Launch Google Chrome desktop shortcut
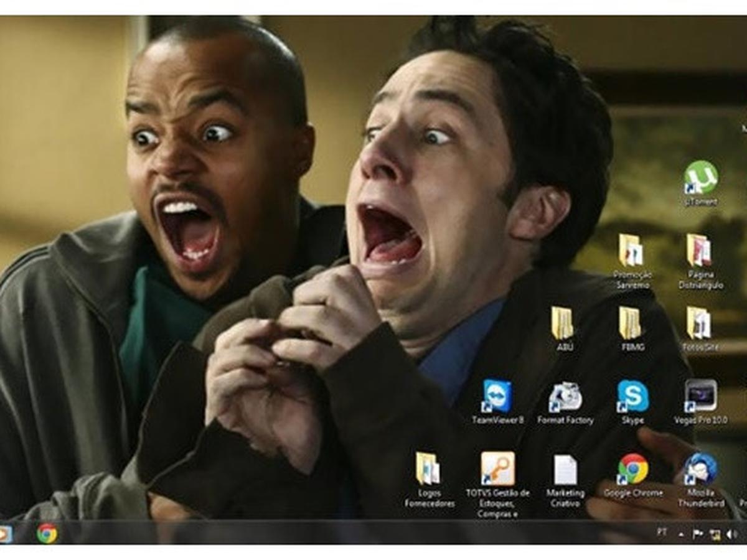 [633, 475]
